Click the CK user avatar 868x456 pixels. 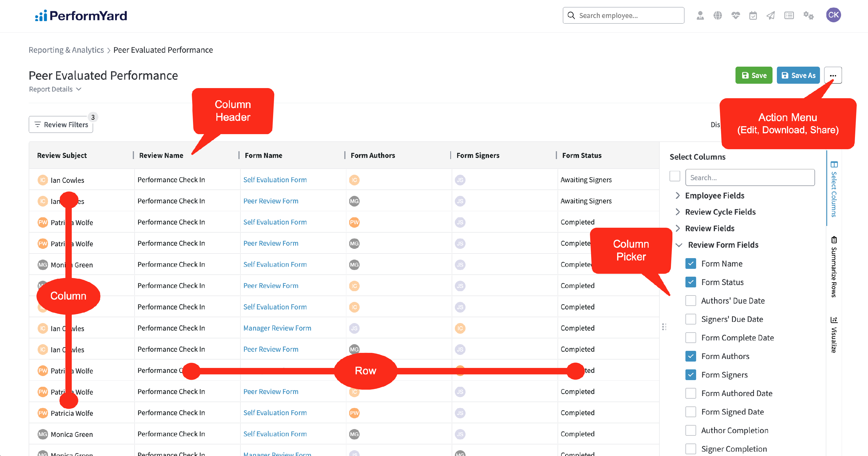[x=833, y=15]
